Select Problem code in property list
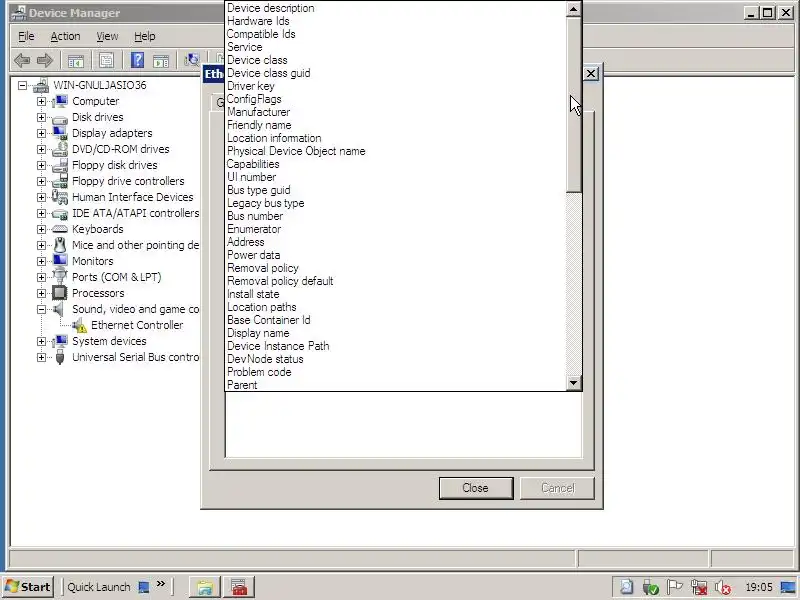 [396, 372]
